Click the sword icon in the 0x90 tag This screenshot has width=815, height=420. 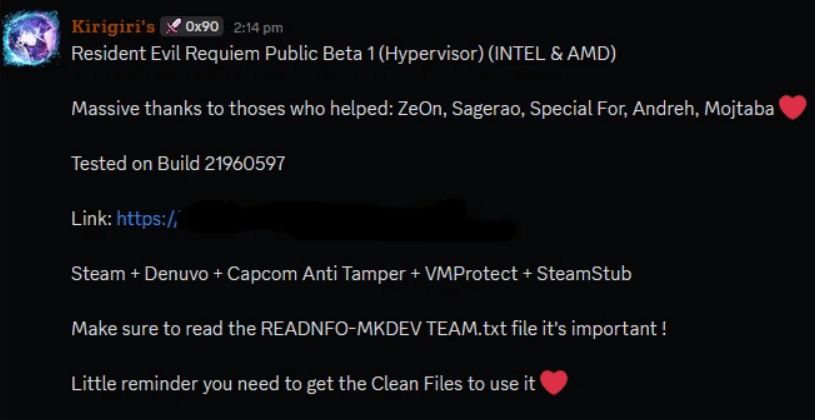pos(173,27)
